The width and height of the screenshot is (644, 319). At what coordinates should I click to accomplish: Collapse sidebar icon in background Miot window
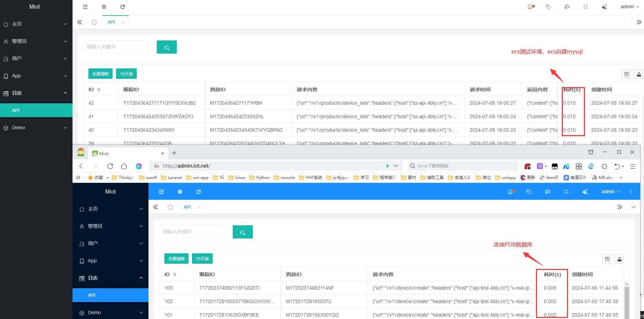[85, 7]
